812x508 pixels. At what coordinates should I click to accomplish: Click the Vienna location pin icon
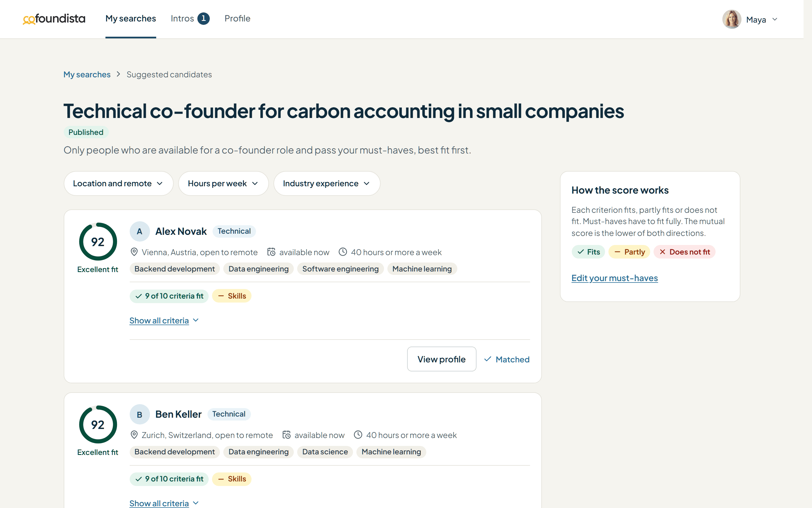point(134,252)
